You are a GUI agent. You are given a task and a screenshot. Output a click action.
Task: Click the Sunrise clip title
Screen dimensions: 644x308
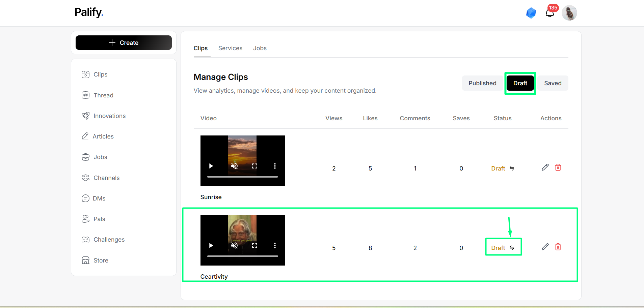coord(211,197)
